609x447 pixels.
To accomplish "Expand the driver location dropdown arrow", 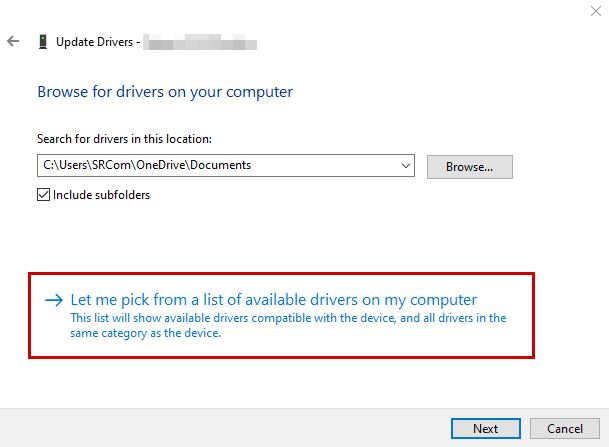I will [x=405, y=165].
